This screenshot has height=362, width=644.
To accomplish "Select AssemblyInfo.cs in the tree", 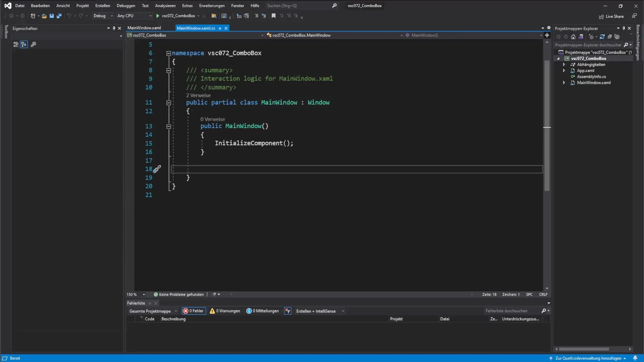I will coord(591,77).
